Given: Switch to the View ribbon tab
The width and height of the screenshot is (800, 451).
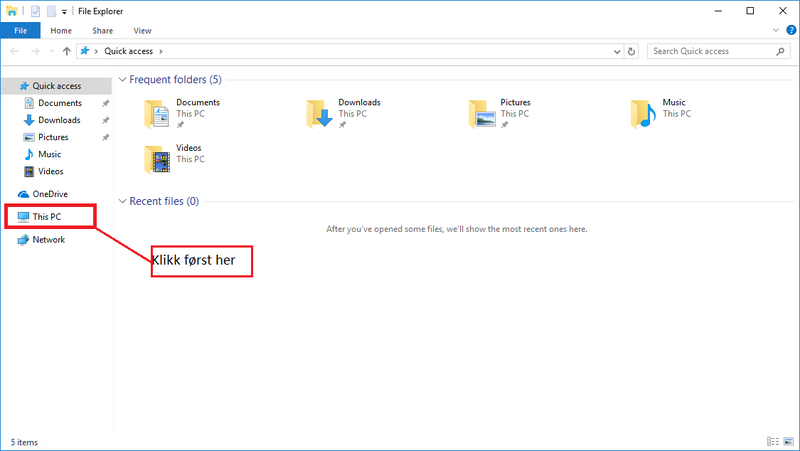Looking at the screenshot, I should pos(142,31).
